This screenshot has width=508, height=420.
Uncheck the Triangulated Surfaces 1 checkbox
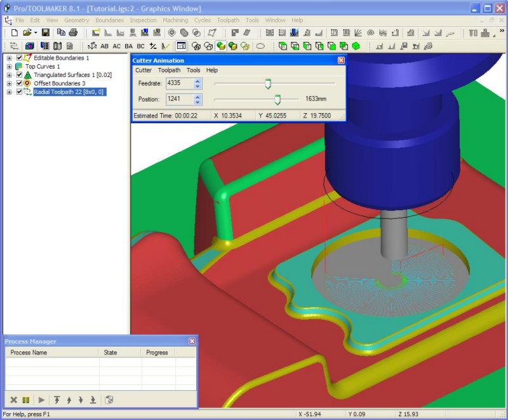click(x=19, y=75)
